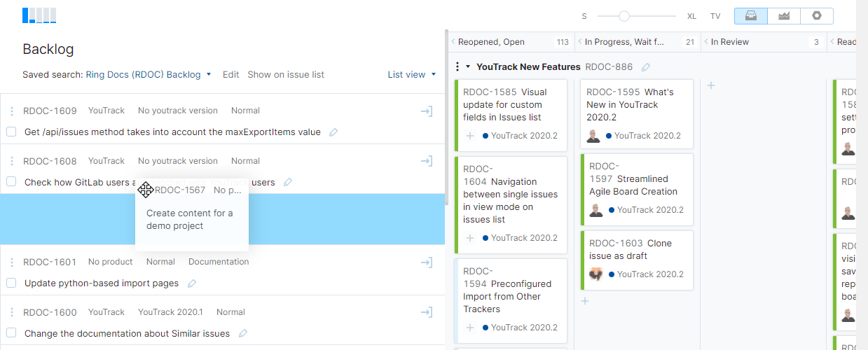This screenshot has width=868, height=350.
Task: Edit the python-based import pages summary with the pencil icon
Action: pos(192,283)
